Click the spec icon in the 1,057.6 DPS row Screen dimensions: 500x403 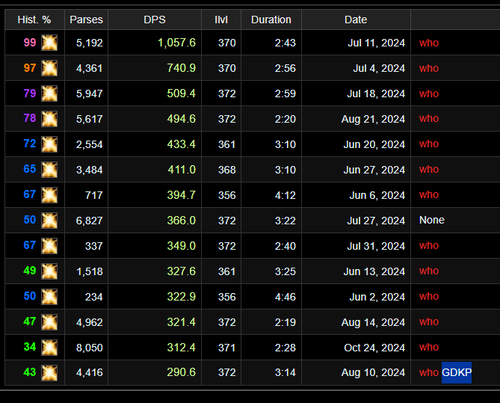point(49,43)
